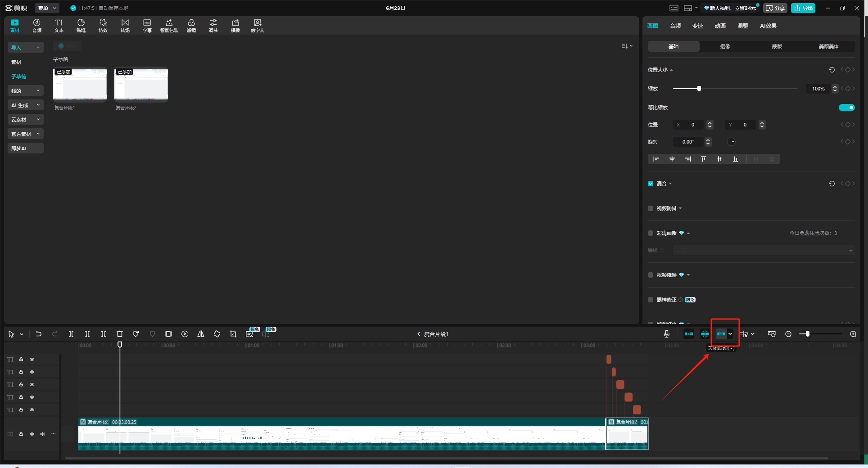Select the 抠像 sub-tab

coord(725,46)
